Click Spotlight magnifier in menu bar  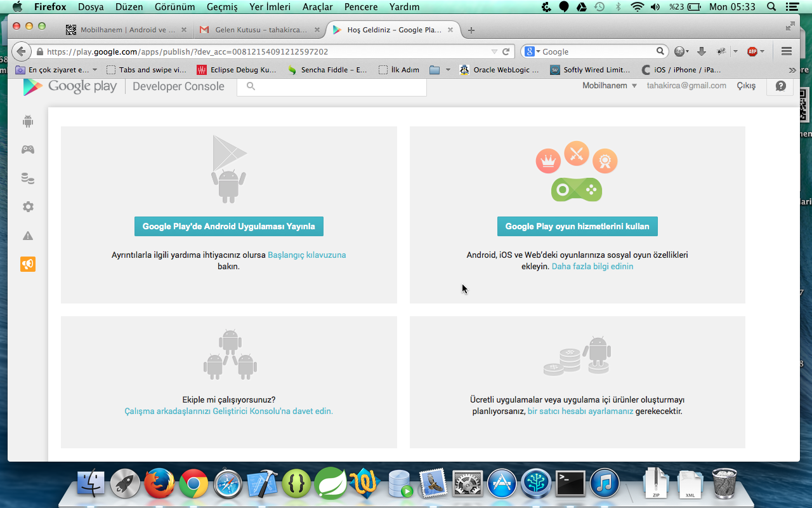[x=771, y=7]
